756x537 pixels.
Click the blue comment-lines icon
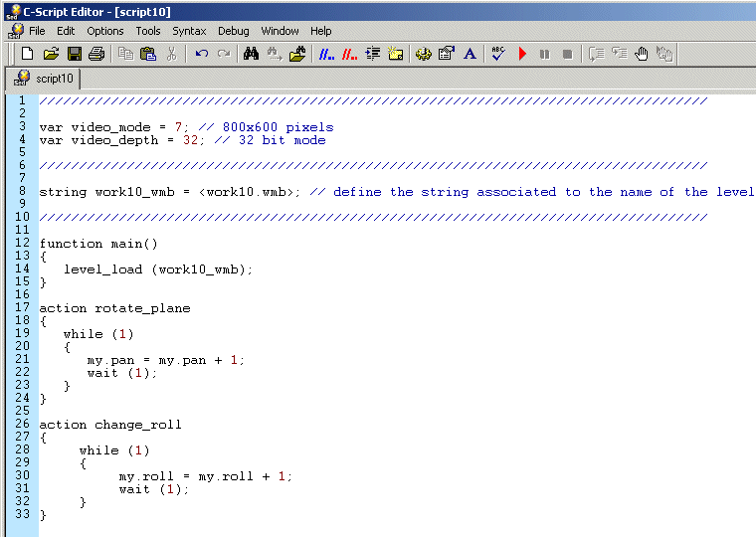point(325,54)
